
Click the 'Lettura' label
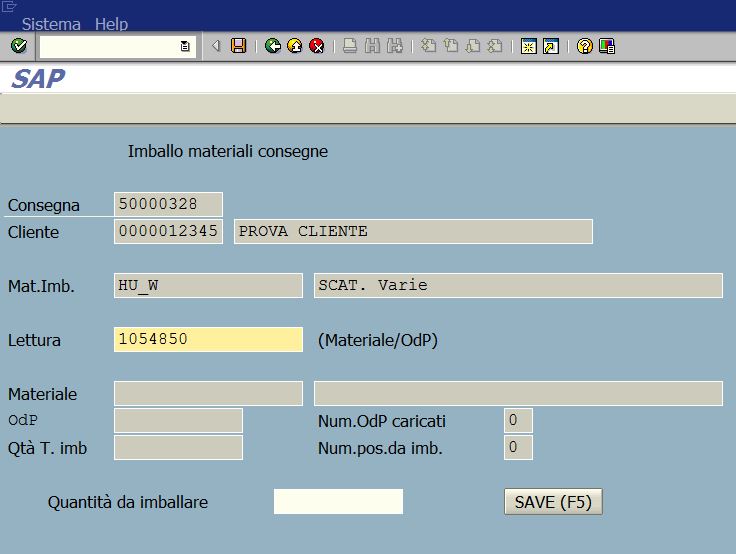click(x=34, y=340)
